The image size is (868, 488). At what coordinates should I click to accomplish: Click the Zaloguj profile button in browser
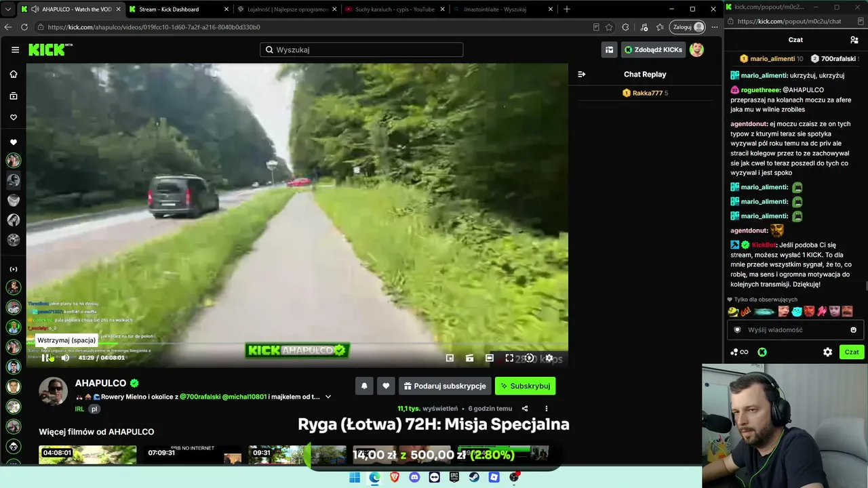(688, 27)
